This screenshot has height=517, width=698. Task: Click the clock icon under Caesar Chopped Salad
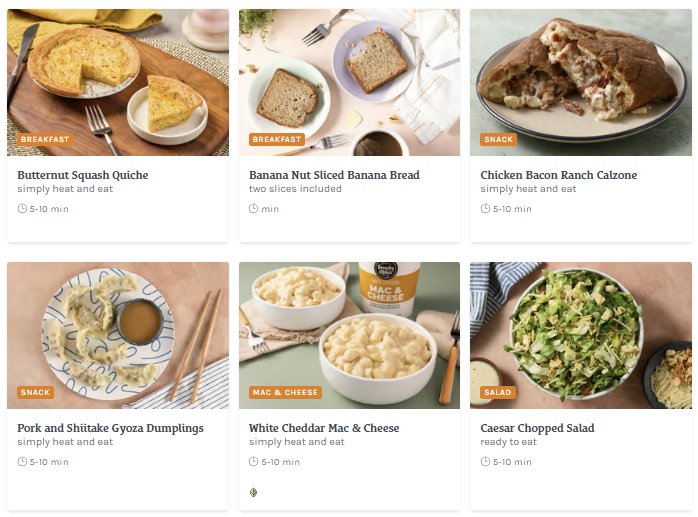(x=485, y=462)
